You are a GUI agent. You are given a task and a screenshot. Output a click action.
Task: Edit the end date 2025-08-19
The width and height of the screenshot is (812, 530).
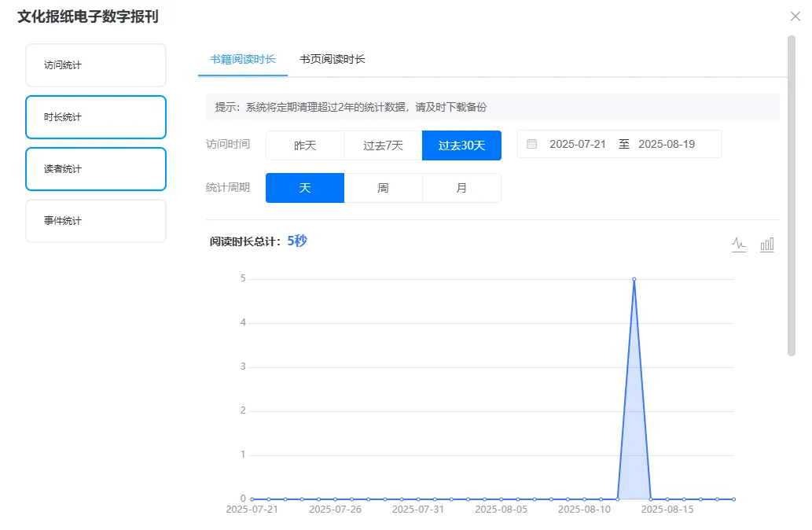click(x=667, y=144)
